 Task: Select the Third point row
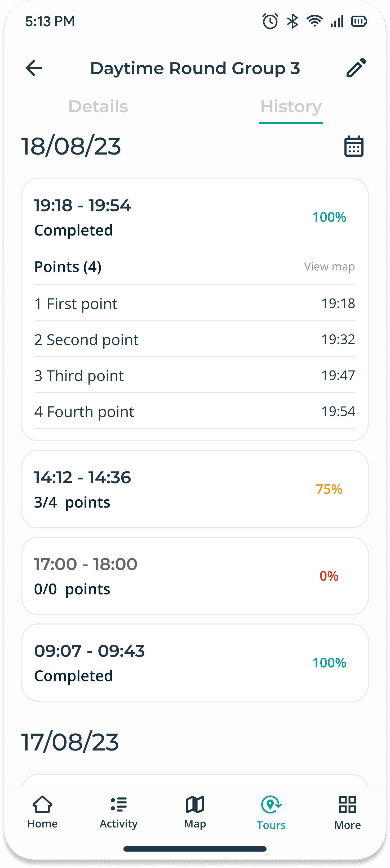click(x=195, y=375)
